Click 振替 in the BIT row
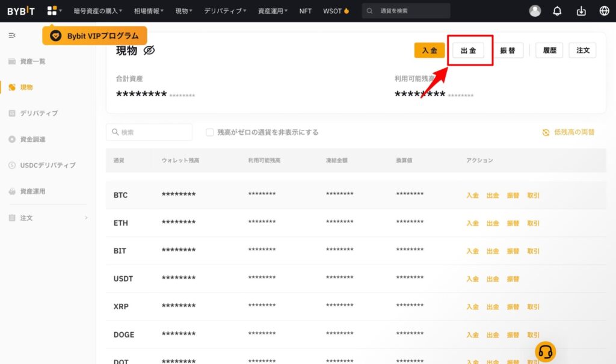Screen dimensions: 616x364 tap(513, 251)
